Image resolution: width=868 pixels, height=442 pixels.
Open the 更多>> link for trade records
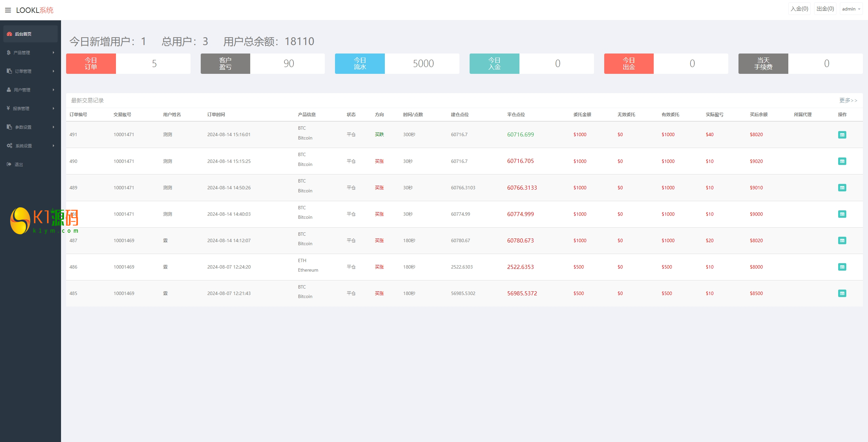[x=848, y=100]
